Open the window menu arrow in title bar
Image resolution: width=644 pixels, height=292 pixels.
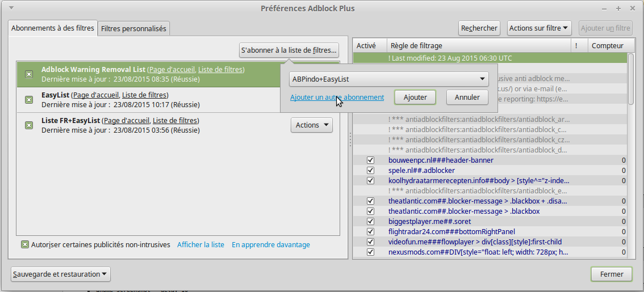pyautogui.click(x=11, y=8)
